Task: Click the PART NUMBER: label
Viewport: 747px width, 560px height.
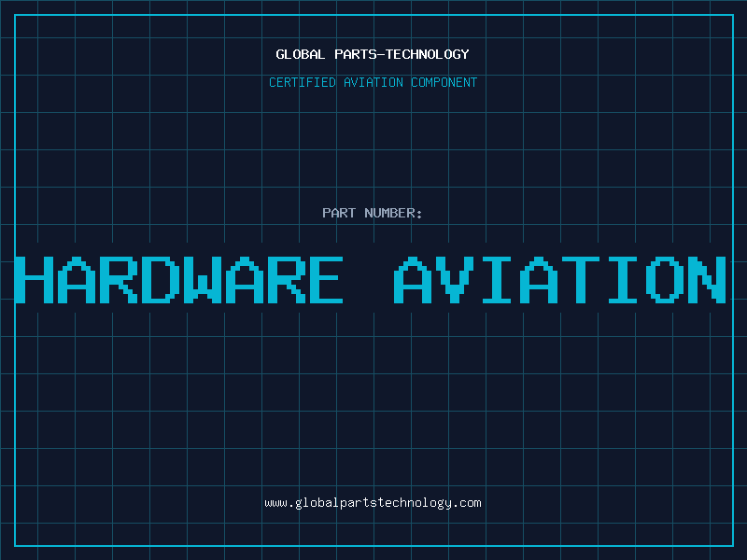Action: (x=373, y=213)
